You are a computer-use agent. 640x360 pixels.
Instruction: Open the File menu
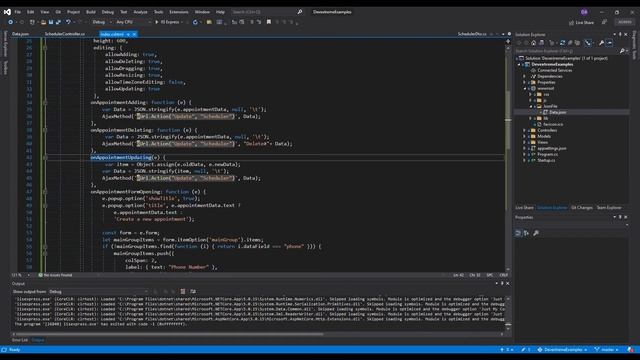tap(18, 12)
